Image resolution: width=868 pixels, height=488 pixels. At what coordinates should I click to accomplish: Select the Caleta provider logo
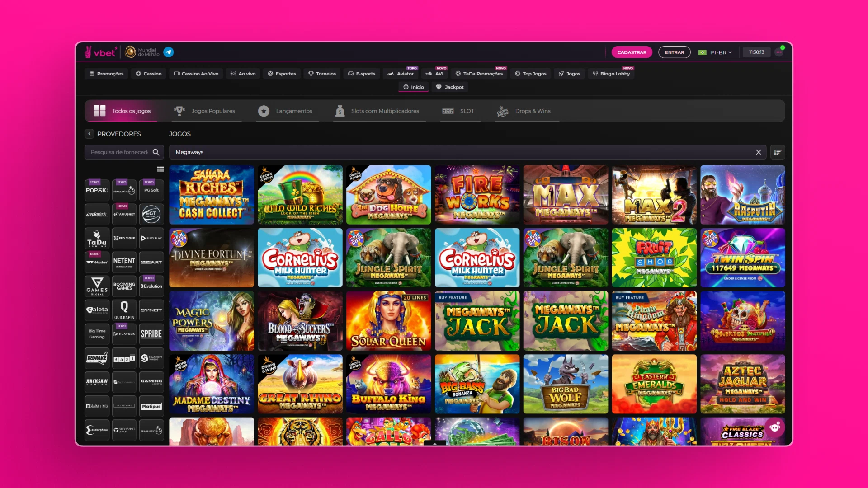97,310
